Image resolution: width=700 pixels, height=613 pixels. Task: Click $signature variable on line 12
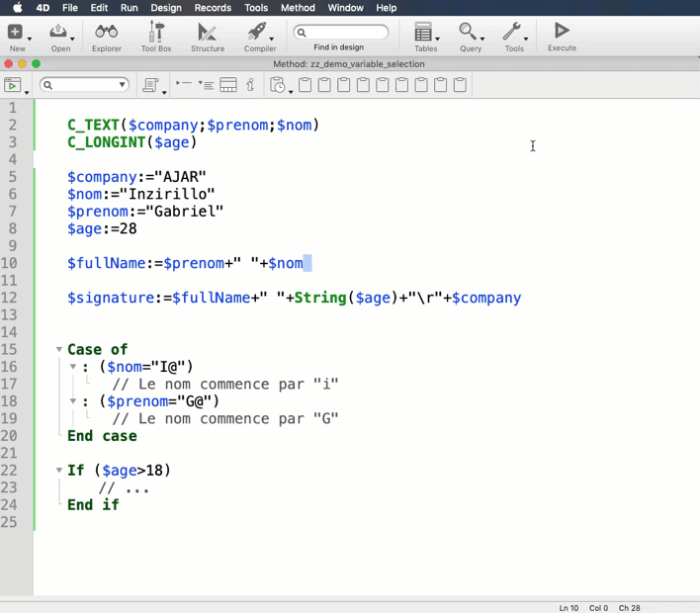tap(111, 298)
